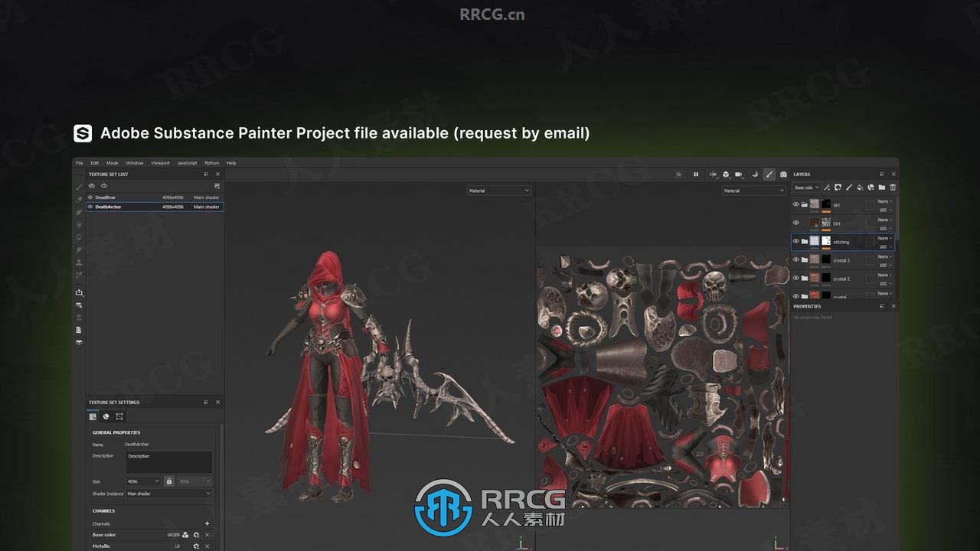Hide the top dirt folder layer
This screenshot has width=980, height=551.
click(x=796, y=204)
